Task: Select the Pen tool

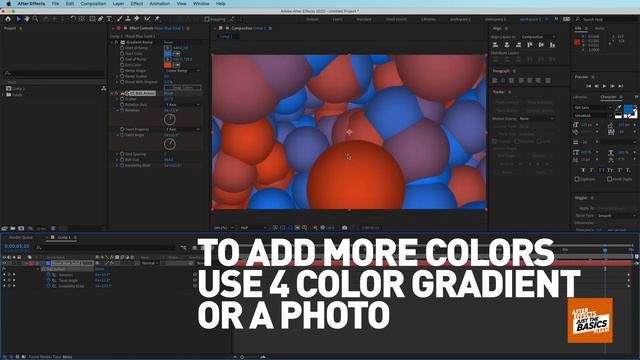Action: 100,19
